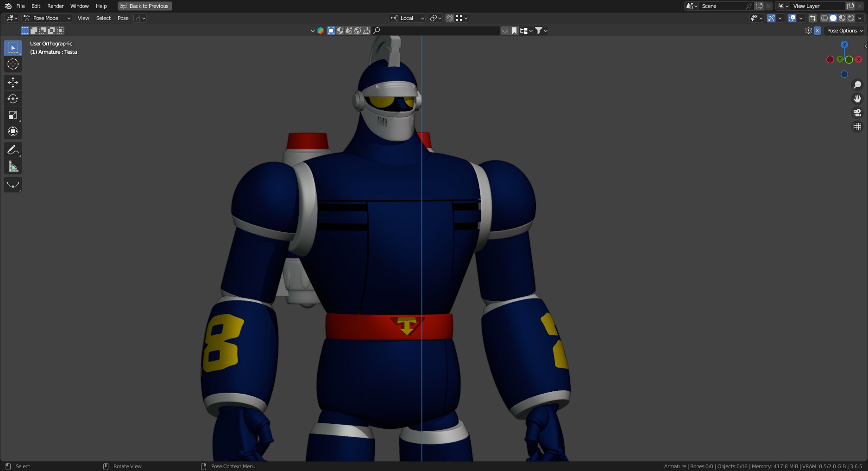
Task: Select the Annotate tool
Action: 13,150
